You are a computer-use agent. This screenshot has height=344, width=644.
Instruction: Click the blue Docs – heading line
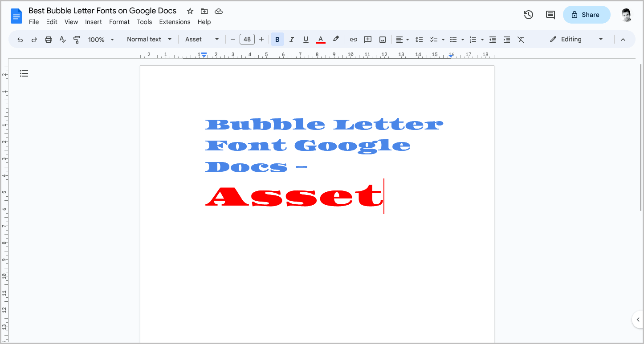pos(256,167)
